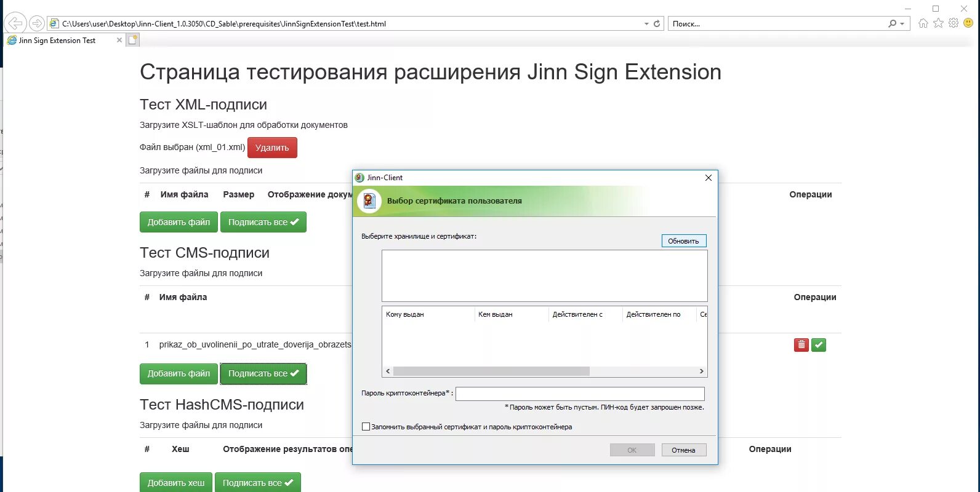Click the Хеш column header
The height and width of the screenshot is (492, 980).
tap(180, 449)
